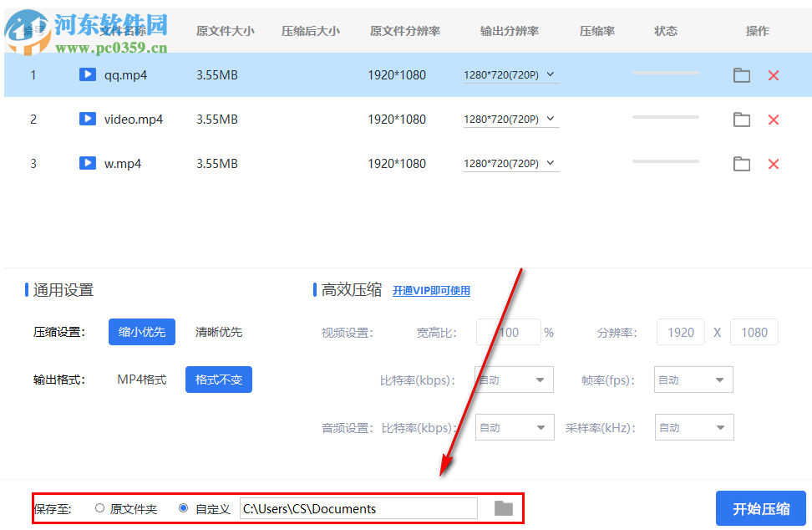Open the 帧率(fps) dropdown
The width and height of the screenshot is (812, 530).
pyautogui.click(x=693, y=379)
